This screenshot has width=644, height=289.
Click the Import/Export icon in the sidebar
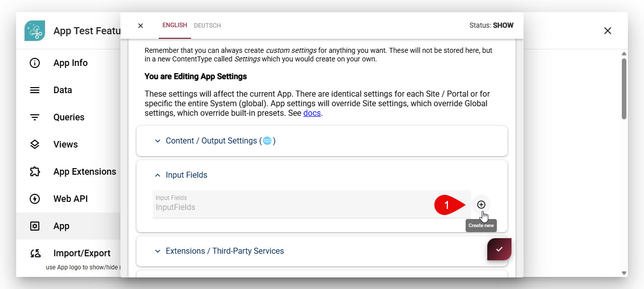(x=35, y=253)
